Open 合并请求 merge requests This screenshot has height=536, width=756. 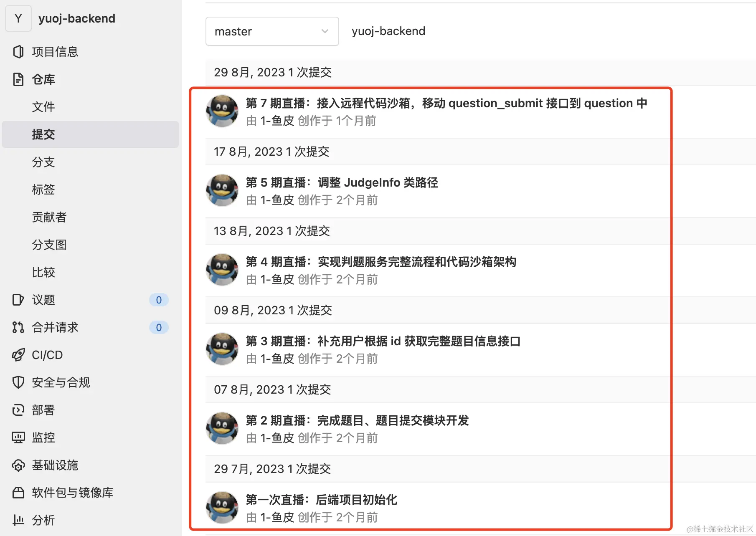coord(55,327)
